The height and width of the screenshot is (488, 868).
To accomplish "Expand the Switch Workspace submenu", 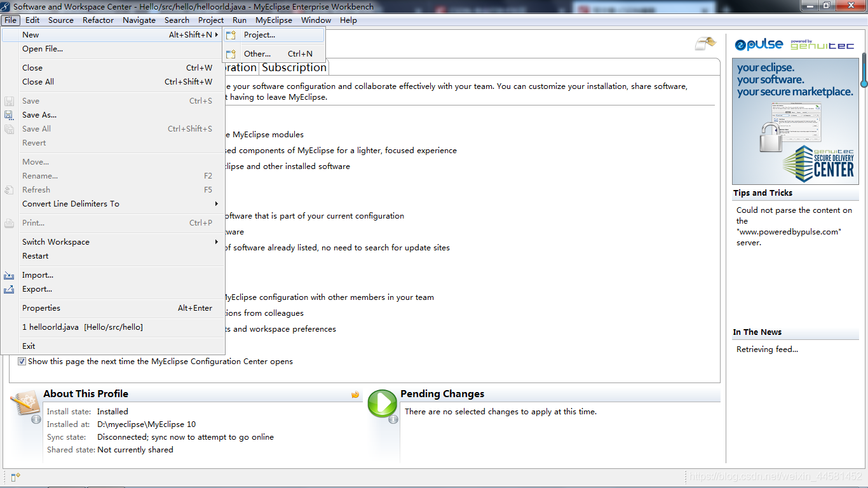I will click(x=112, y=242).
